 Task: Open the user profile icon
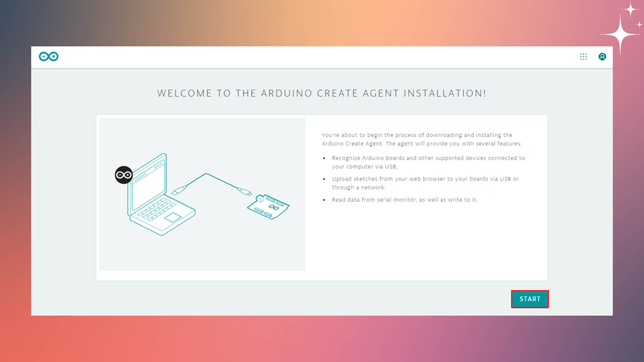[602, 57]
